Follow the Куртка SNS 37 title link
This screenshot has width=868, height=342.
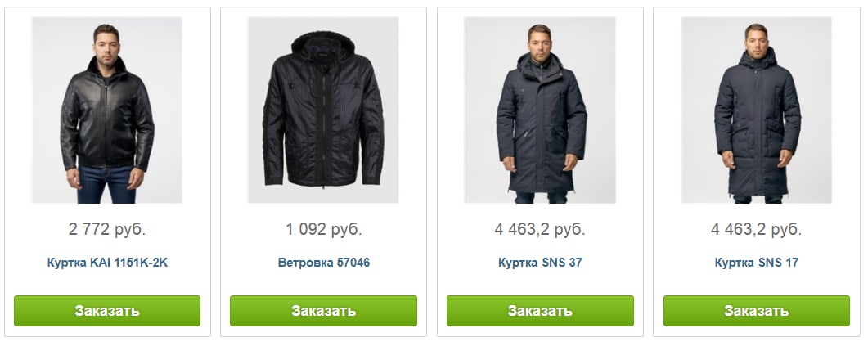[x=540, y=263]
